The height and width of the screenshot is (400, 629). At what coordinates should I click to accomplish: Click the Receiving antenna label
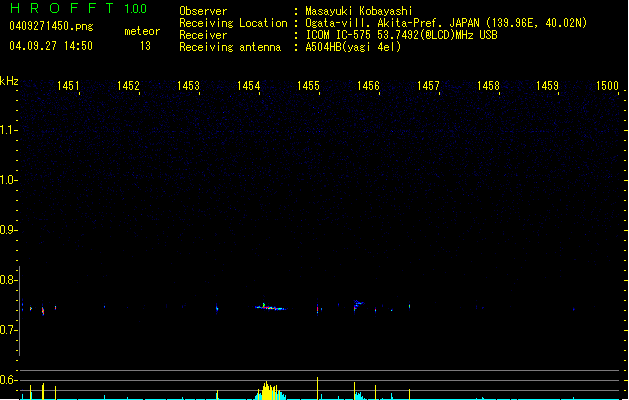pos(230,47)
